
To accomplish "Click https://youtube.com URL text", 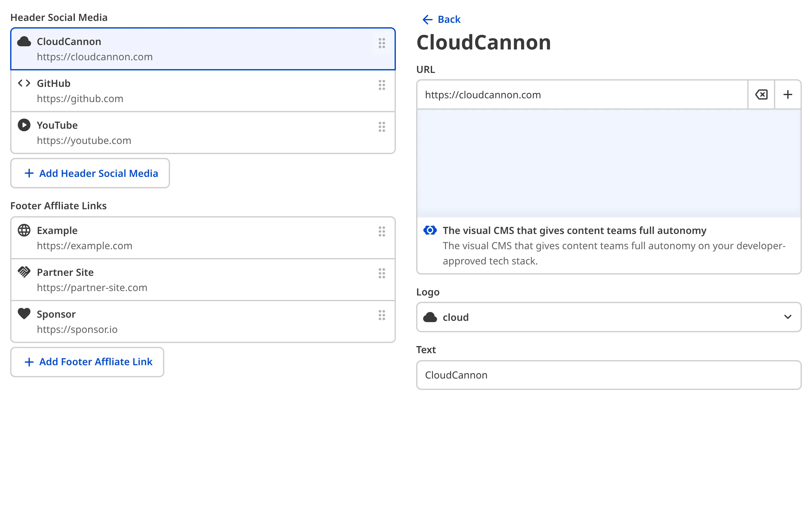I will tap(84, 140).
